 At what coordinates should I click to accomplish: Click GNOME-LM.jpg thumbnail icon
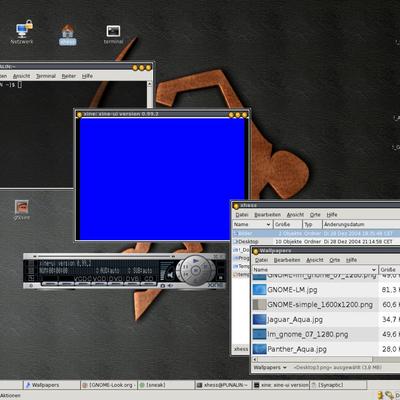[x=259, y=290]
